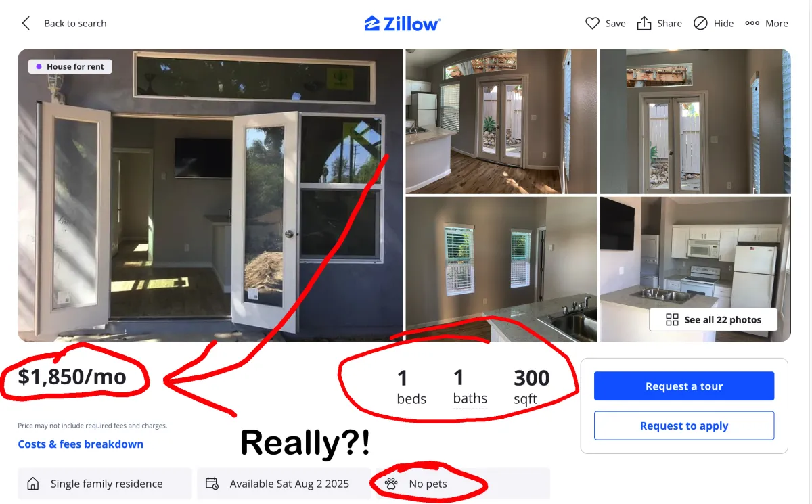Open Costs & fees breakdown link
This screenshot has width=812, height=504.
(81, 444)
